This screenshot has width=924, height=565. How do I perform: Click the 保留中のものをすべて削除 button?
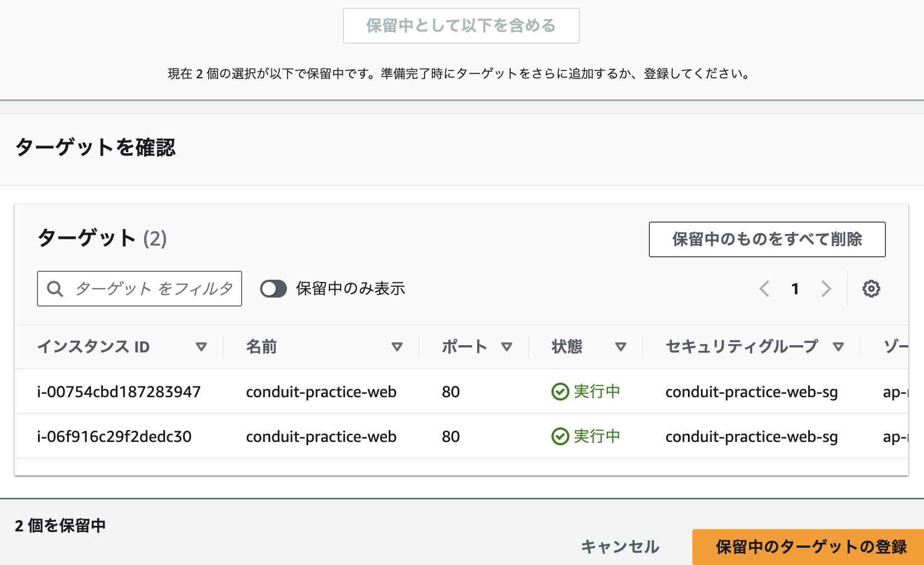point(767,239)
